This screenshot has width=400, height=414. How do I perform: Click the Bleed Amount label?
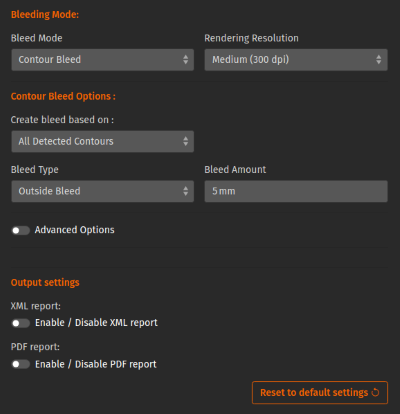(x=235, y=170)
